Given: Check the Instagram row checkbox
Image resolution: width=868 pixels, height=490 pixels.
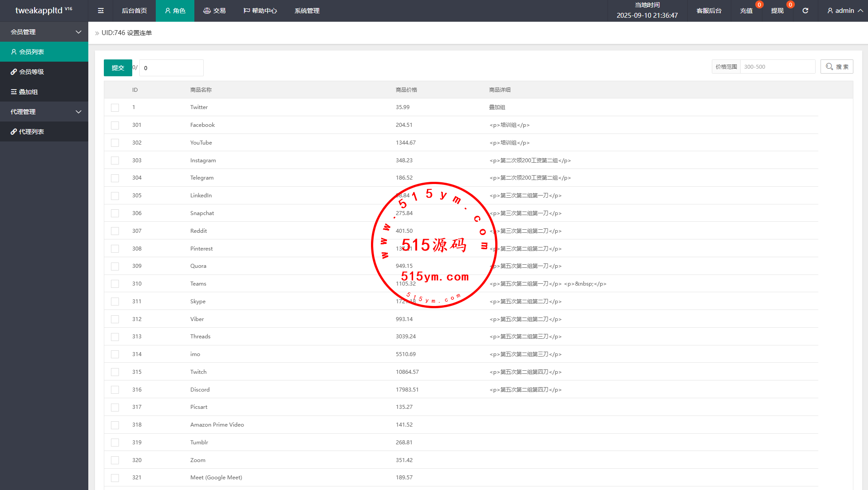Looking at the screenshot, I should coord(115,161).
